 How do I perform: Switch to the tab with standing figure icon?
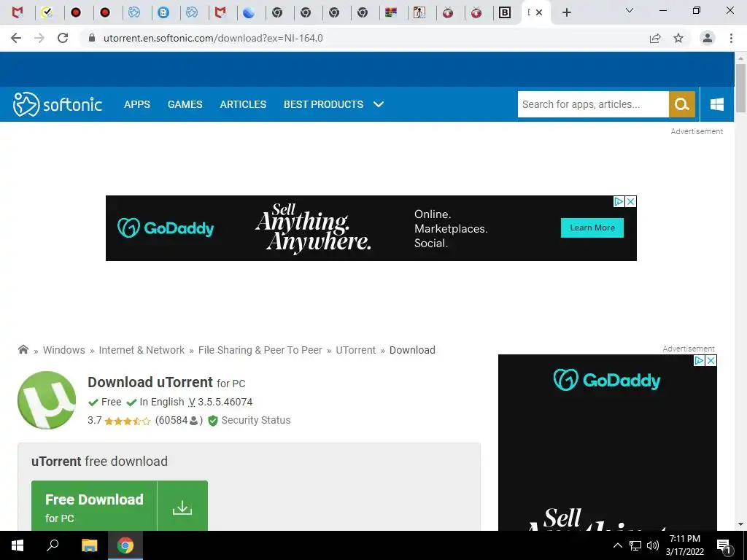pos(419,12)
